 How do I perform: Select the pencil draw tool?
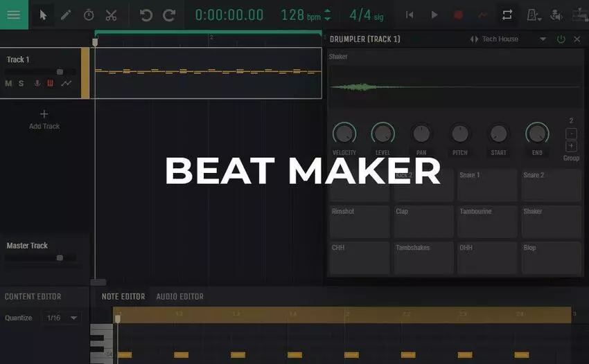(66, 15)
